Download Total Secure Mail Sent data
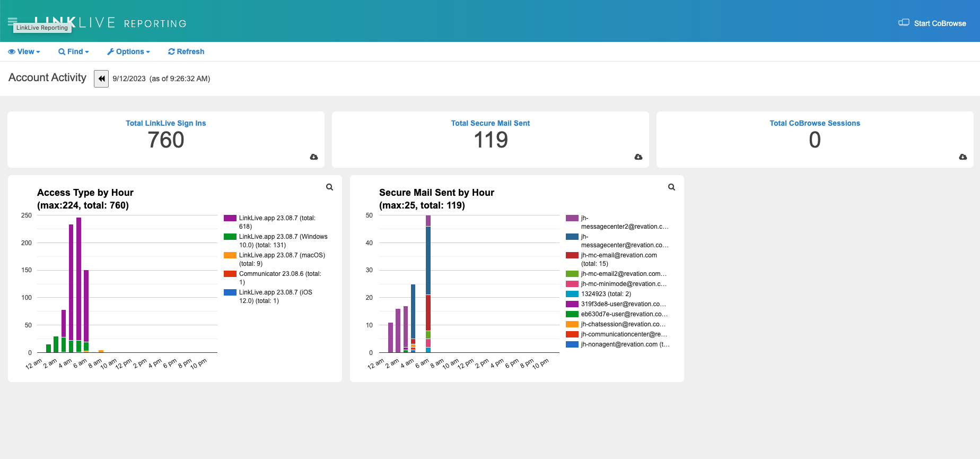This screenshot has width=980, height=459. pyautogui.click(x=638, y=157)
